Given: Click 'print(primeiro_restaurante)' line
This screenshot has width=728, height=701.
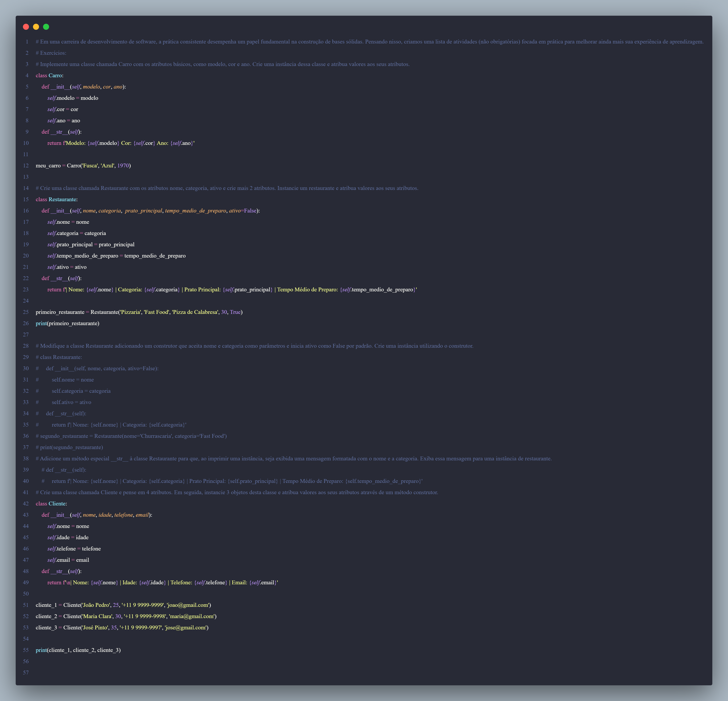Looking at the screenshot, I should 67,323.
